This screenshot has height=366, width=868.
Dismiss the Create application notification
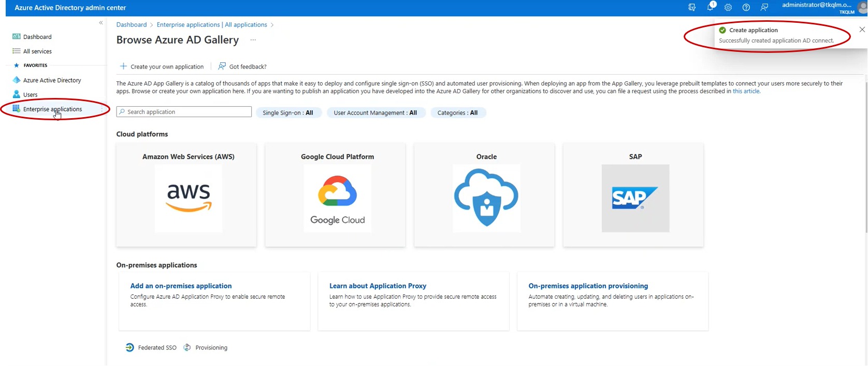click(x=862, y=30)
